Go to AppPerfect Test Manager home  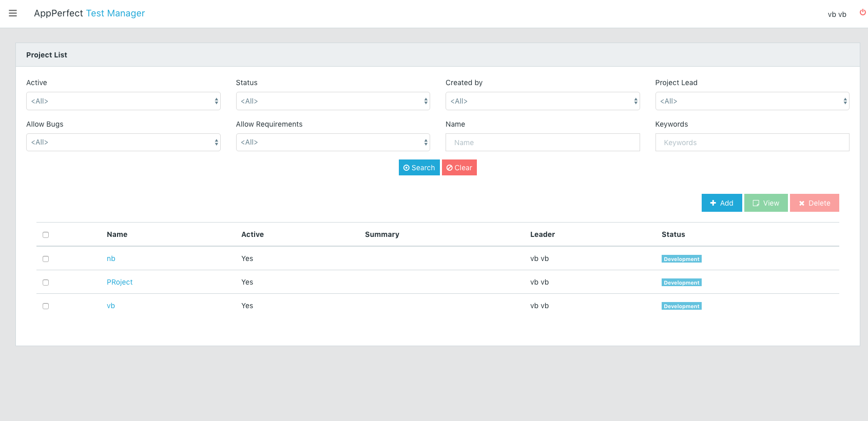(x=89, y=13)
